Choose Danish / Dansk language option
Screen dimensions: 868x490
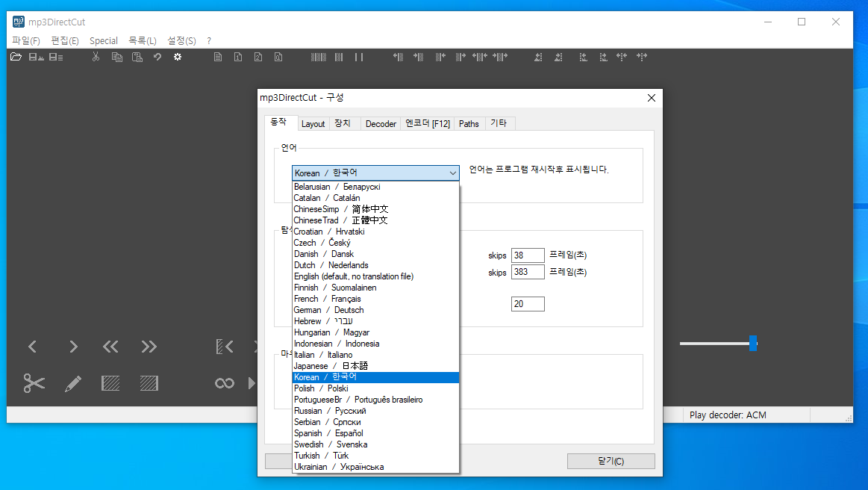[375, 254]
